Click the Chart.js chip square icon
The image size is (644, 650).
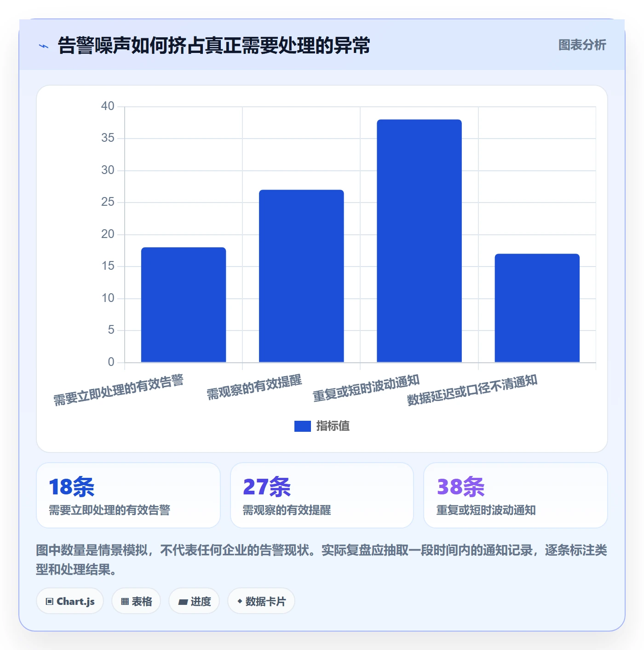(x=50, y=602)
